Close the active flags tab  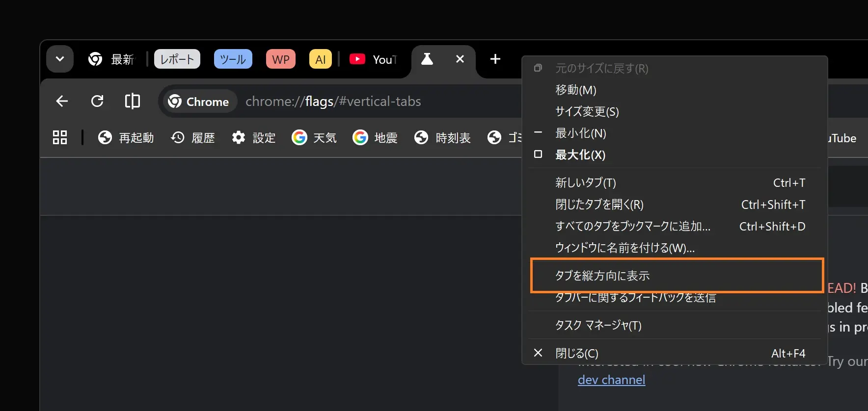click(460, 59)
